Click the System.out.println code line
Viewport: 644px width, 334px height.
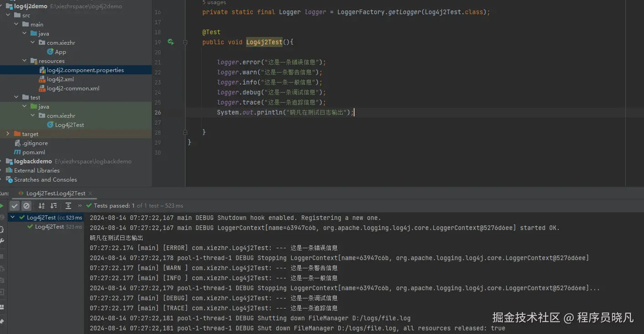pyautogui.click(x=285, y=112)
